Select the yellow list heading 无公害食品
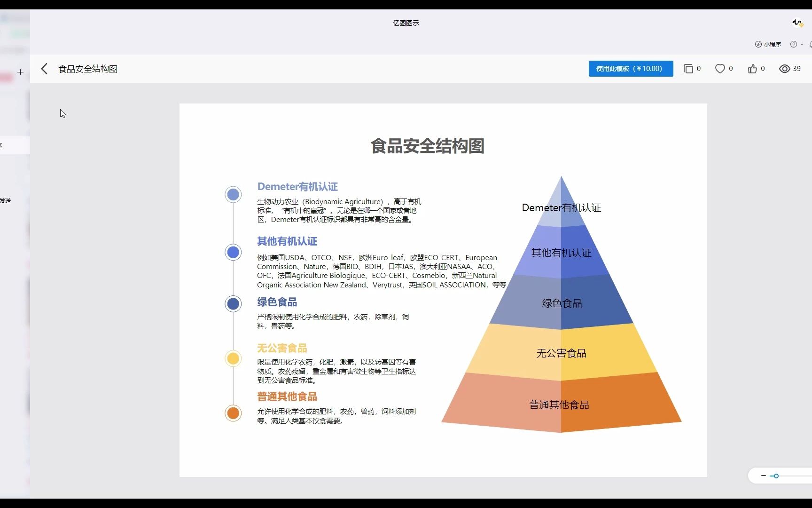This screenshot has width=812, height=508. (x=282, y=348)
